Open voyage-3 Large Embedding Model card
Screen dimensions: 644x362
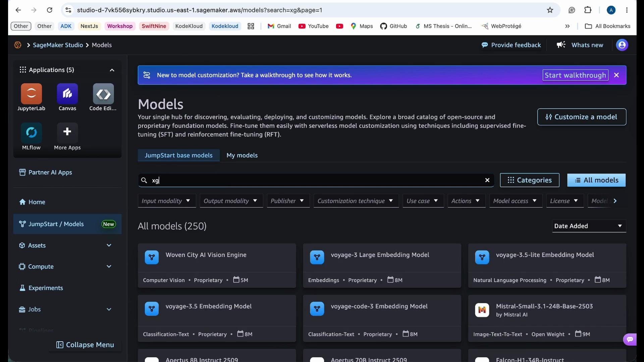click(x=382, y=265)
